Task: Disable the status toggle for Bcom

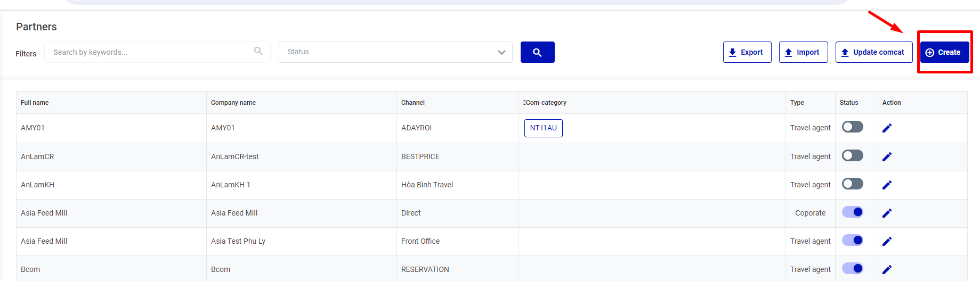Action: point(852,269)
